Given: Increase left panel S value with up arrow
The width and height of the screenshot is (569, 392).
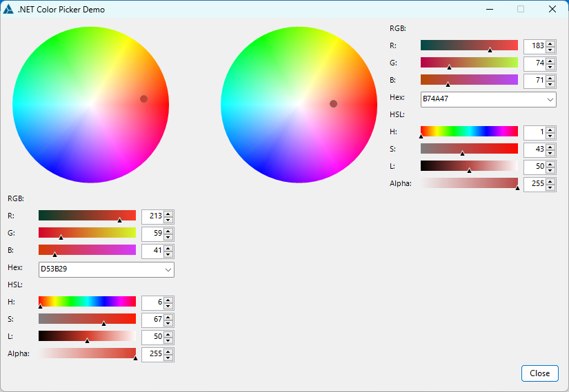Looking at the screenshot, I should [168, 316].
